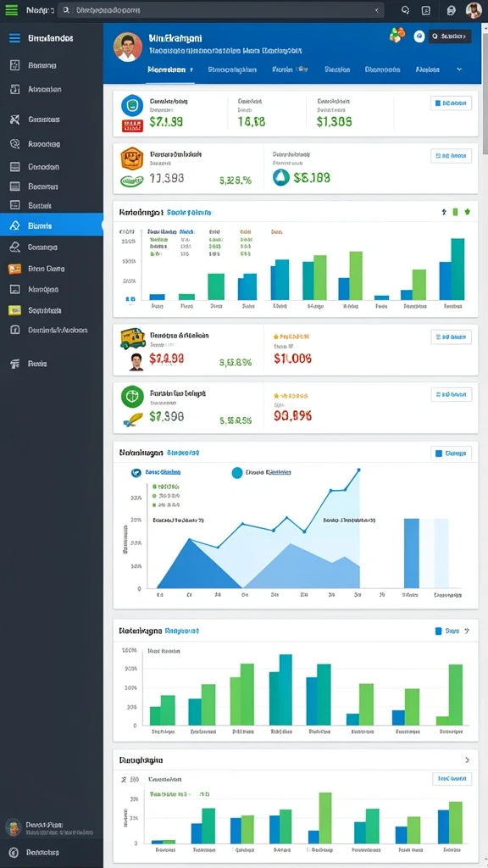Click the orange card icon in the sidebar
This screenshot has height=868, width=488.
(15, 269)
